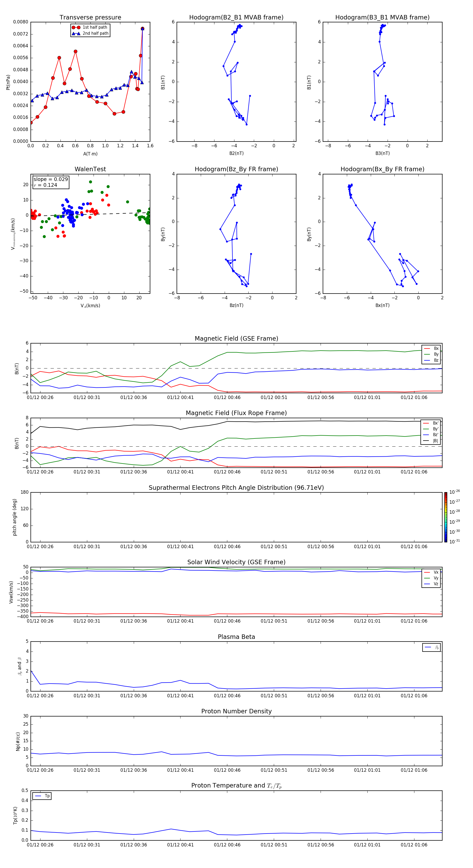
Task: Click the βp legend in Plasma Beta
Action: pos(431,647)
